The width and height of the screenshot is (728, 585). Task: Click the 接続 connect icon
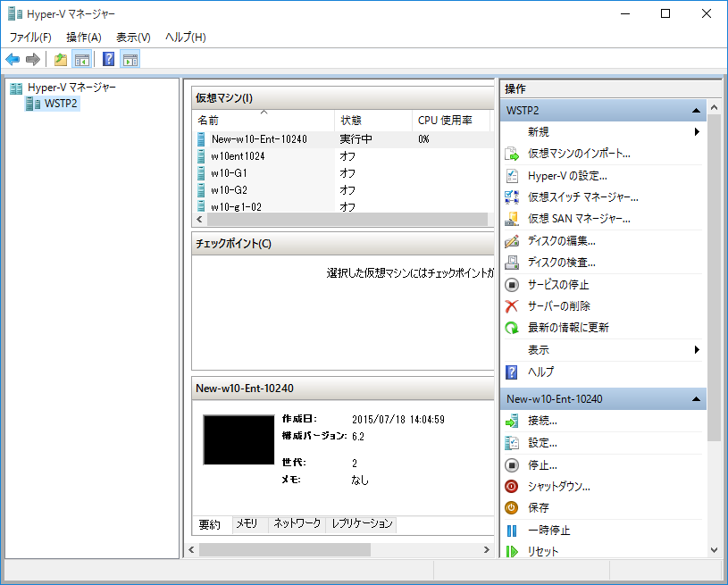click(x=512, y=421)
